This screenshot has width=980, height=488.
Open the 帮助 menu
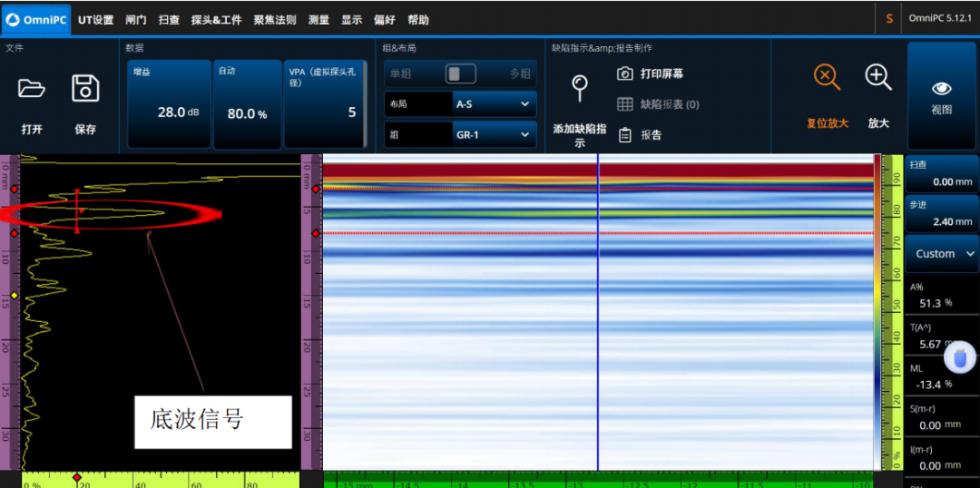click(418, 20)
